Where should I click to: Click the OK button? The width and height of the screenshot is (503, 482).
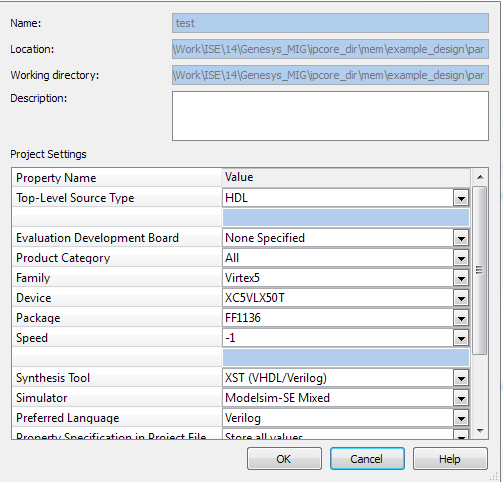tap(284, 459)
